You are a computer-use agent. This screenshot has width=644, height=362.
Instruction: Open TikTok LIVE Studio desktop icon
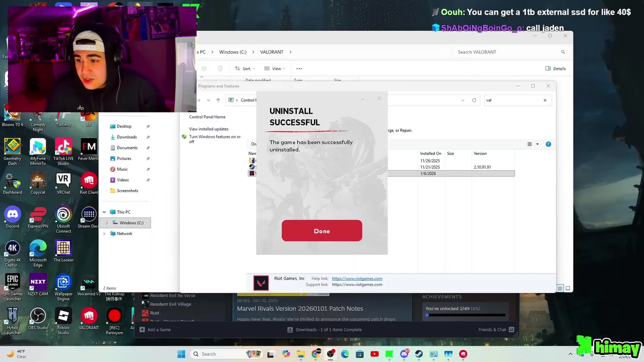point(63,152)
